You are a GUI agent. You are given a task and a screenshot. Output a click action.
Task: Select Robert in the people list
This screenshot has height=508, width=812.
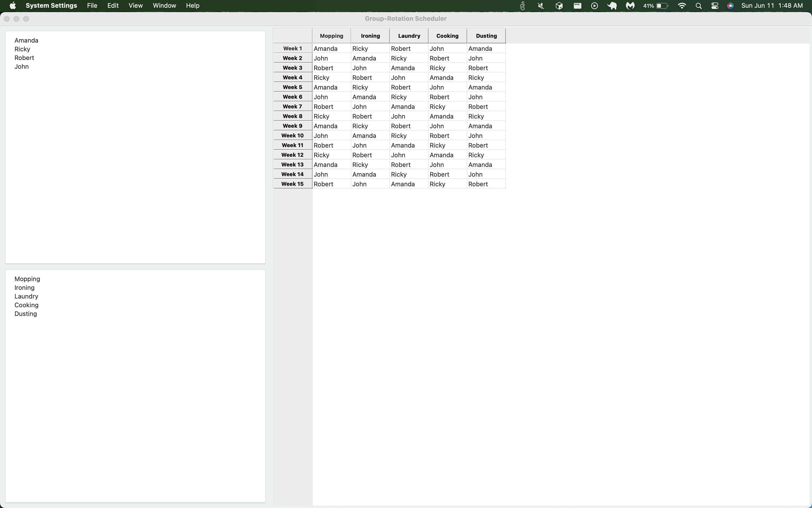tap(24, 58)
